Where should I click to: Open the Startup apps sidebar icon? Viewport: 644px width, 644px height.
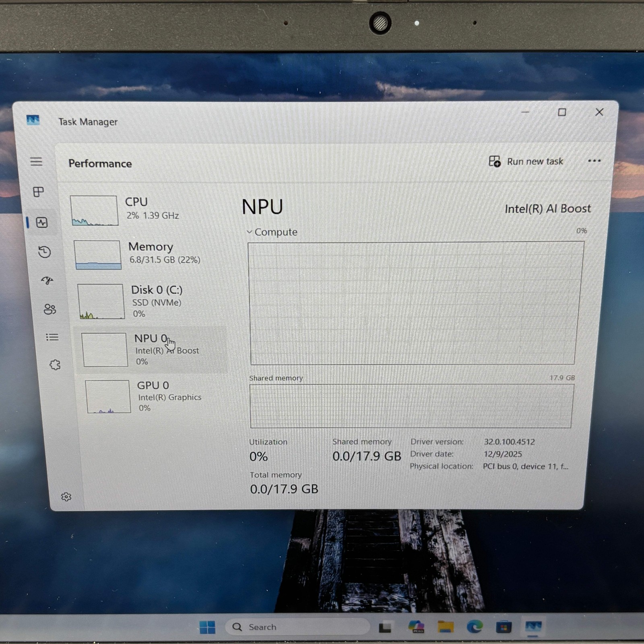coord(47,281)
